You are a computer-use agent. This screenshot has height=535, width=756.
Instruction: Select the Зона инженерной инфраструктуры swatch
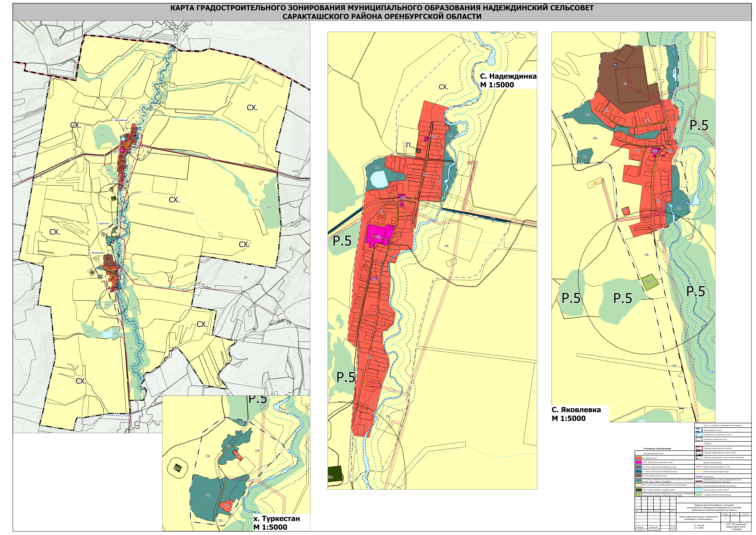pos(638,467)
